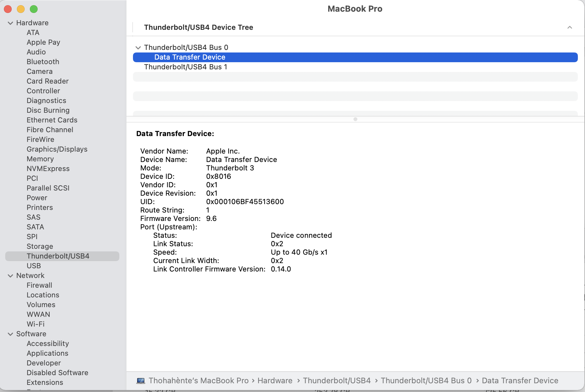The image size is (585, 392).
Task: Select Firewall under Network
Action: pos(40,285)
